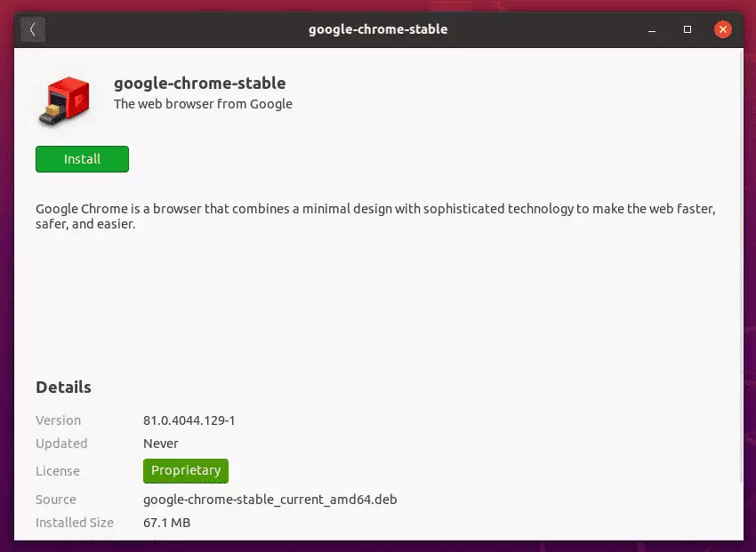Click the Updated label

click(x=61, y=444)
